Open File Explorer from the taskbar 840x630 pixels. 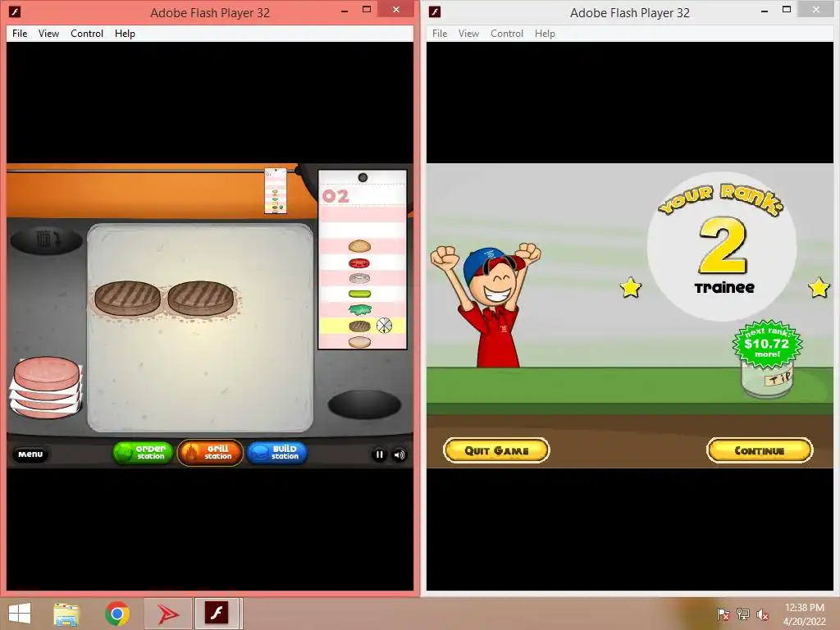click(x=66, y=614)
